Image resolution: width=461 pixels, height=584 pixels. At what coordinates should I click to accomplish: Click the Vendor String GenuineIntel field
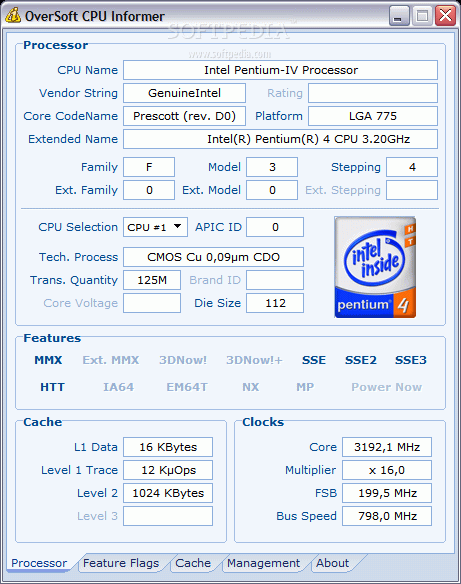point(184,93)
